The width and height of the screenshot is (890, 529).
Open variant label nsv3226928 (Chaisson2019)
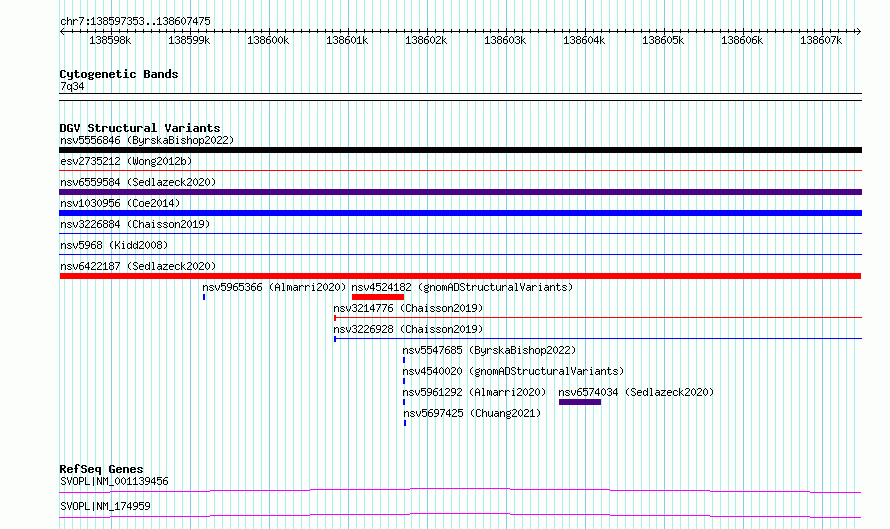tap(408, 329)
